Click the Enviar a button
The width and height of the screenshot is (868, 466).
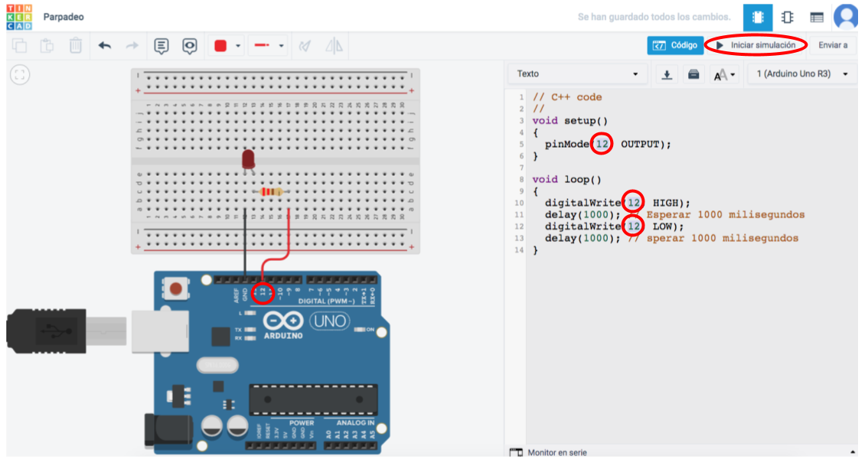833,45
